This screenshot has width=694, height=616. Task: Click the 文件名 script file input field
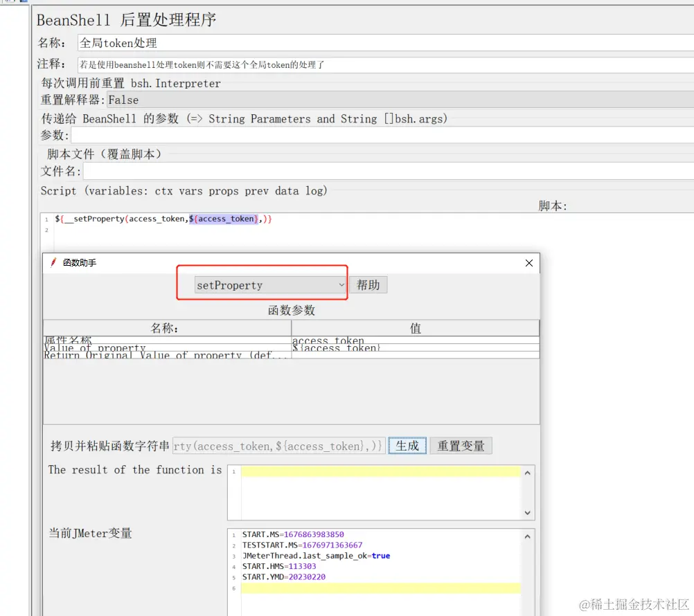[389, 171]
